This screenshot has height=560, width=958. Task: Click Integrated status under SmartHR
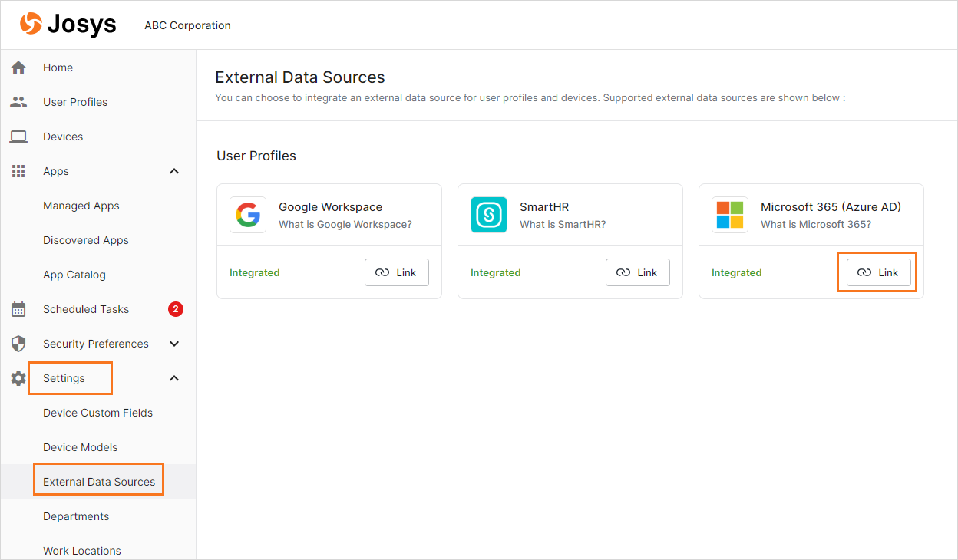(x=496, y=272)
